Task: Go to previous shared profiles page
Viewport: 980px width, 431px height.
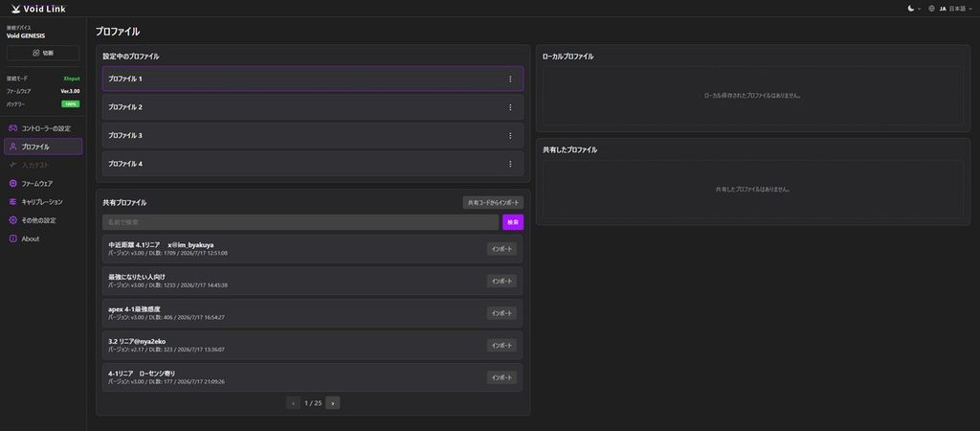Action: tap(293, 403)
